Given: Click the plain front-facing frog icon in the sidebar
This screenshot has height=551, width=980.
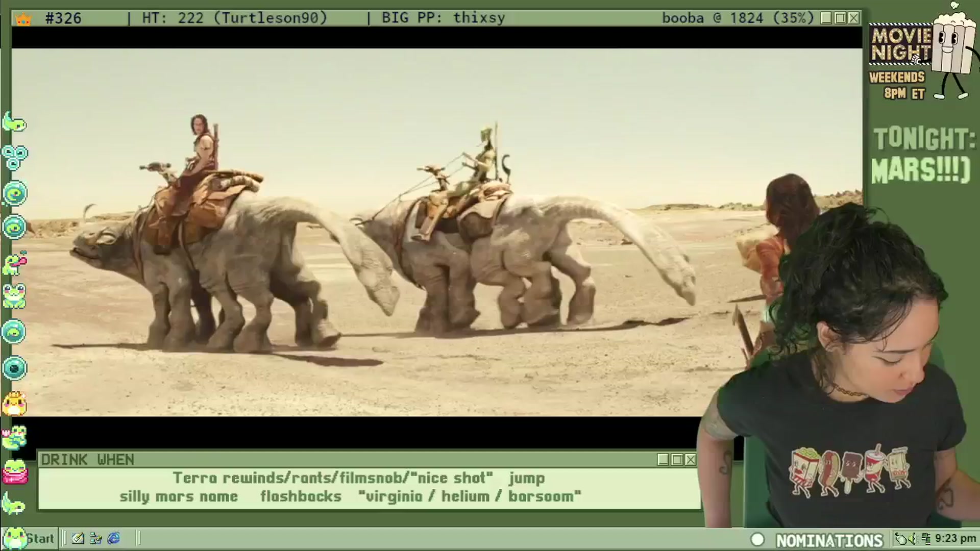Looking at the screenshot, I should tap(14, 296).
